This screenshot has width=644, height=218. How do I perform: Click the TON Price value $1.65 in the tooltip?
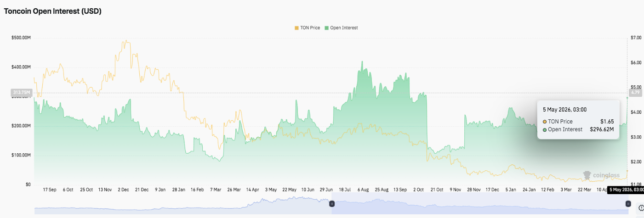(607, 122)
